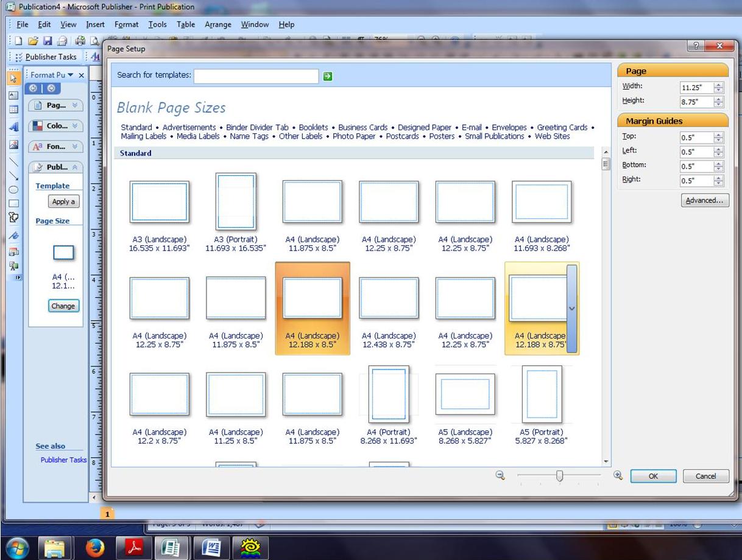
Task: Click the template list scrollbar thumb
Action: pos(605,164)
